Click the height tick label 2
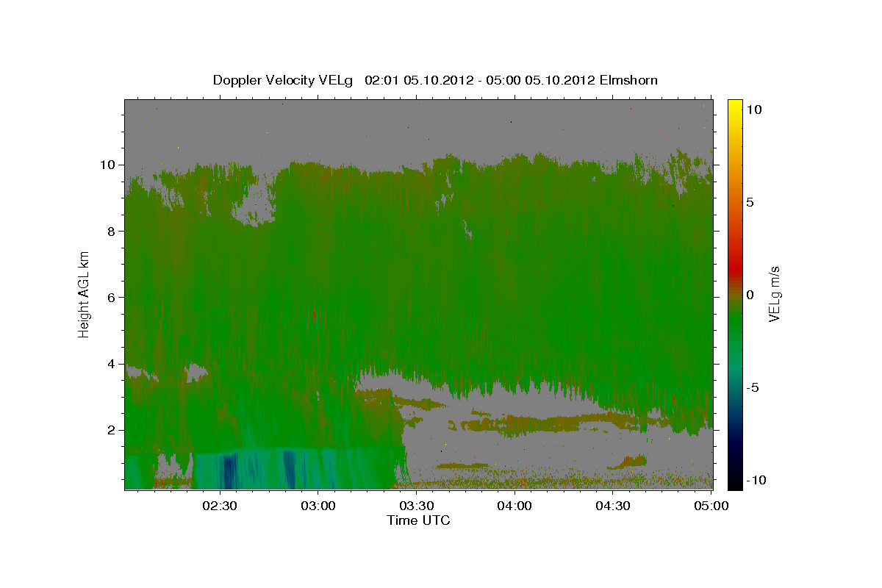Viewport: 882px width, 588px height. coord(112,430)
